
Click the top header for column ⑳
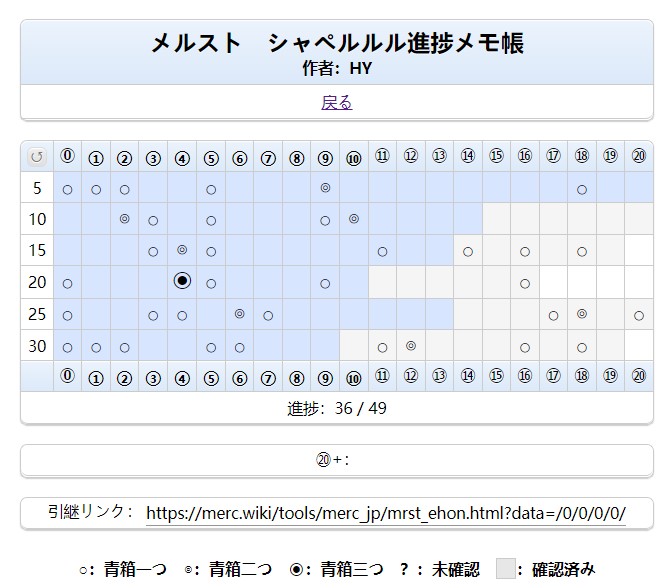click(639, 156)
